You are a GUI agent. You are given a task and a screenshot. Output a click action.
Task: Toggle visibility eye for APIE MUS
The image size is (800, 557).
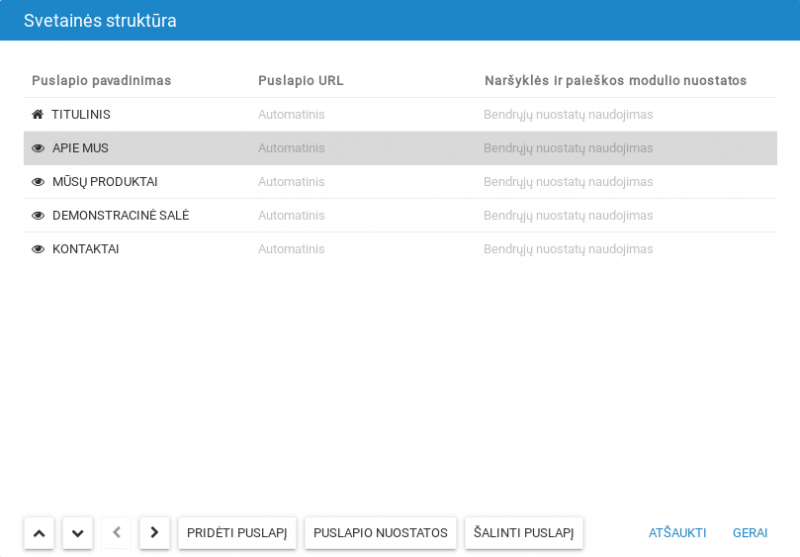[38, 148]
